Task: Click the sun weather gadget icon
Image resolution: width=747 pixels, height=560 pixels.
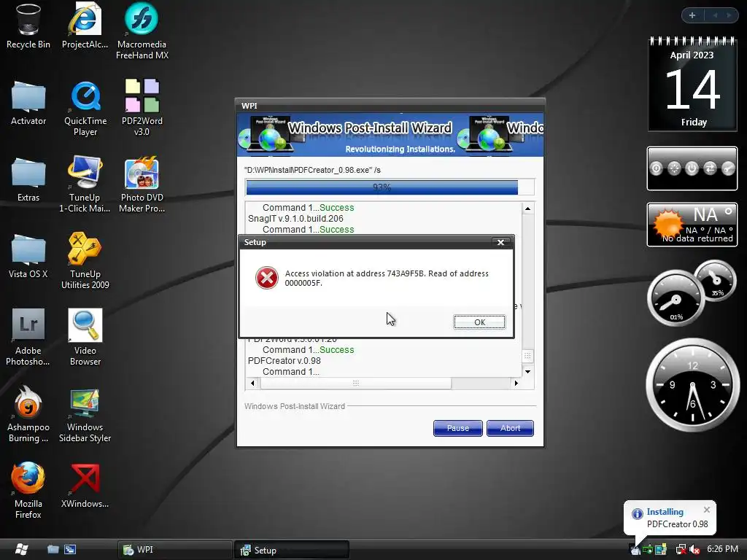Action: coord(668,224)
